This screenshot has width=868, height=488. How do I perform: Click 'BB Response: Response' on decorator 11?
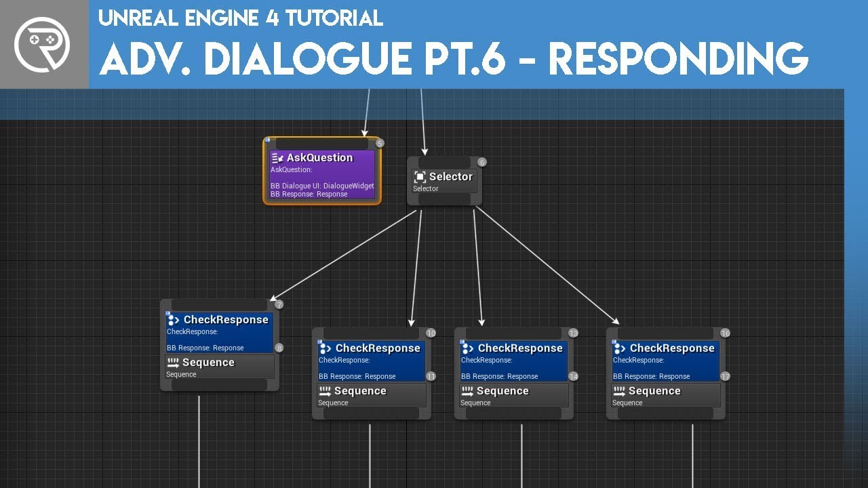(357, 376)
